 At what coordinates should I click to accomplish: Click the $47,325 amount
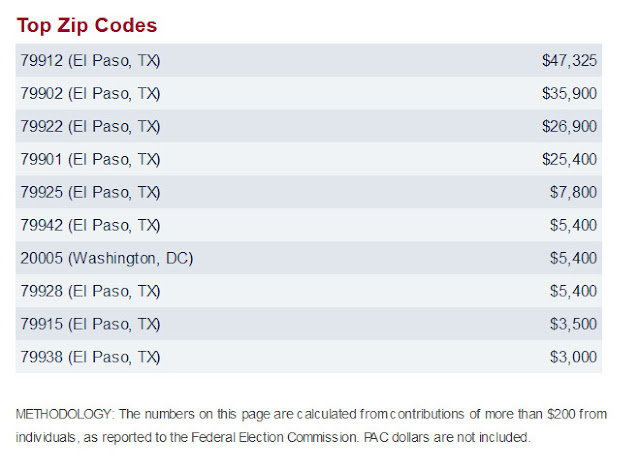[x=569, y=60]
